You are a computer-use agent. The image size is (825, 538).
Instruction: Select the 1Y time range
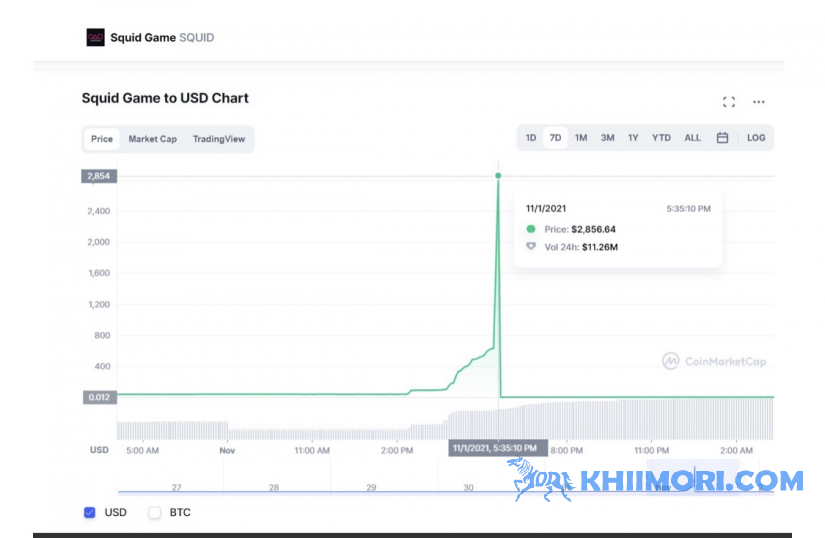[633, 138]
